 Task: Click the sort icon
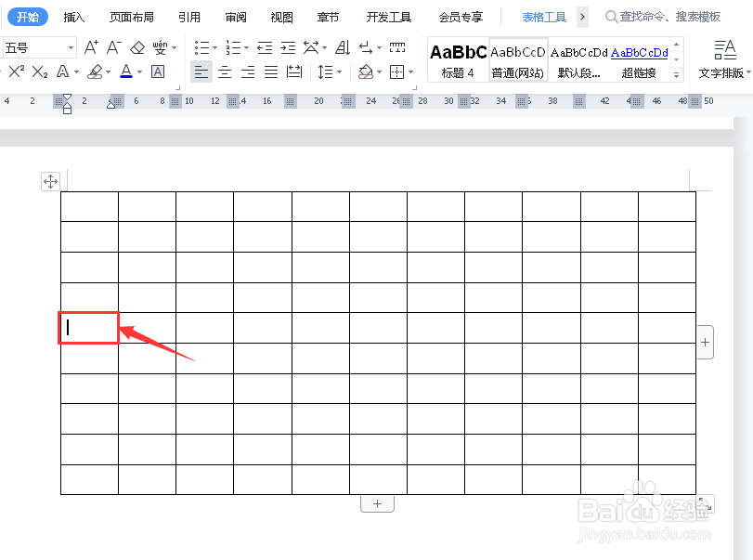(x=343, y=47)
